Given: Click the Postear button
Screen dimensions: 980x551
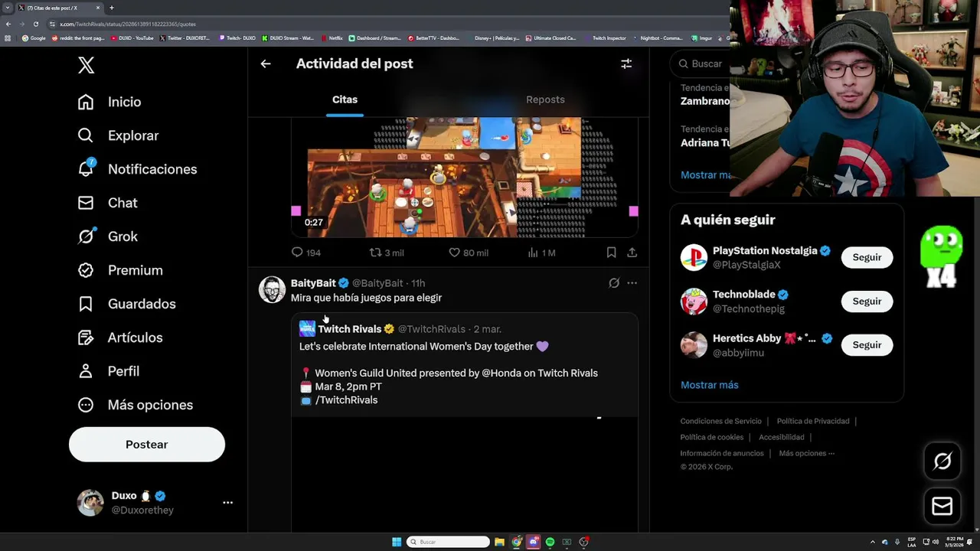Looking at the screenshot, I should point(147,445).
